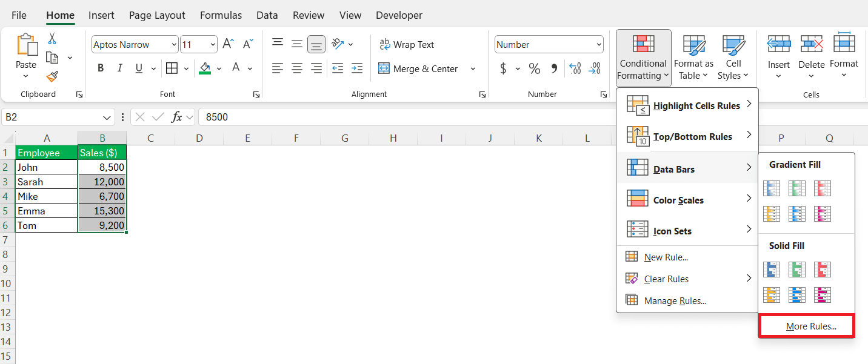The width and height of the screenshot is (868, 364).
Task: Align text right
Action: [316, 68]
